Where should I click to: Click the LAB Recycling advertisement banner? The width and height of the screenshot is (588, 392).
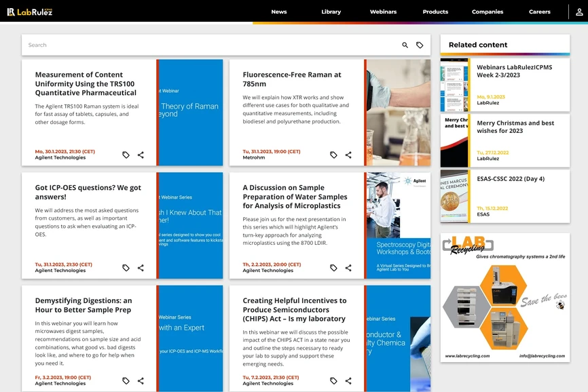pyautogui.click(x=505, y=298)
